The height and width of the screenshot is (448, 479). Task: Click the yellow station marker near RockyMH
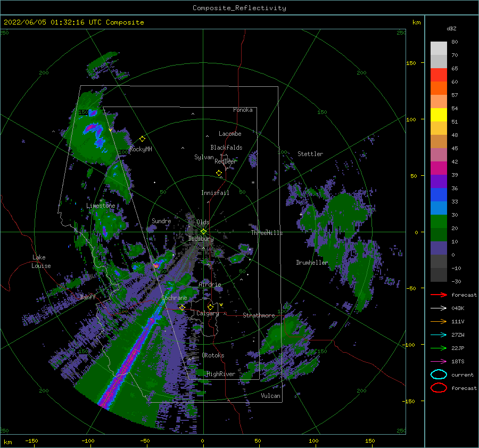[x=142, y=139]
